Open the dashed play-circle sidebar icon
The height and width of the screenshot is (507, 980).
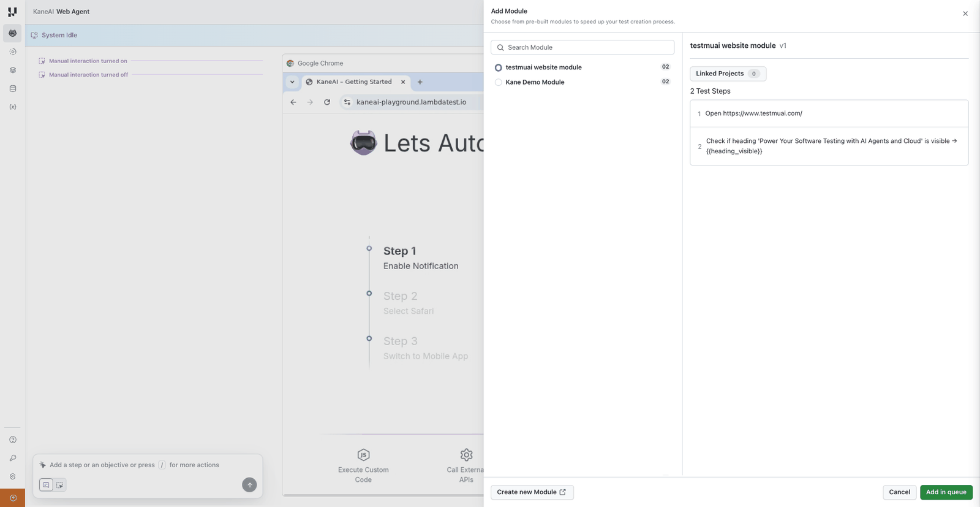(x=12, y=52)
